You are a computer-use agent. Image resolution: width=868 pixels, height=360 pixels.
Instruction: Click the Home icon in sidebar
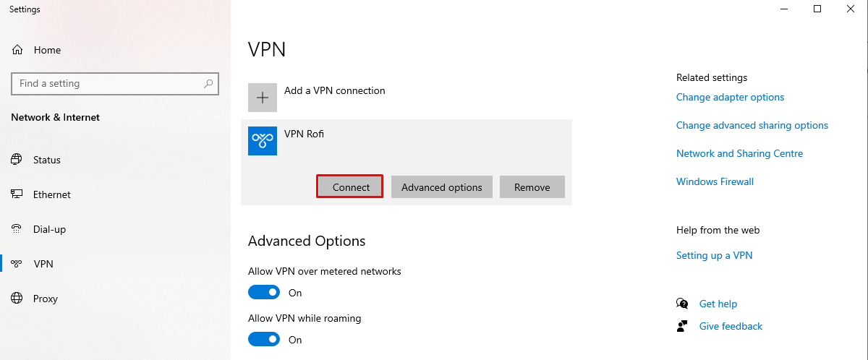pyautogui.click(x=17, y=50)
